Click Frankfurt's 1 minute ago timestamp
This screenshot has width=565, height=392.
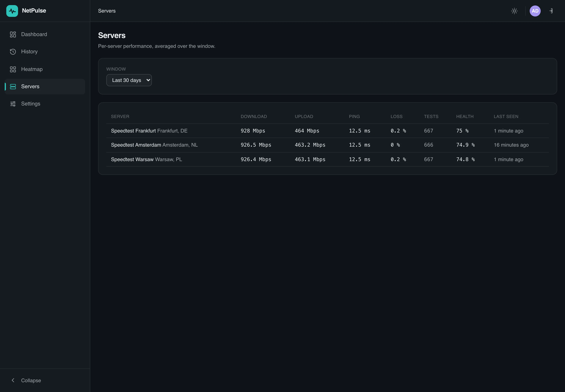[x=508, y=131]
